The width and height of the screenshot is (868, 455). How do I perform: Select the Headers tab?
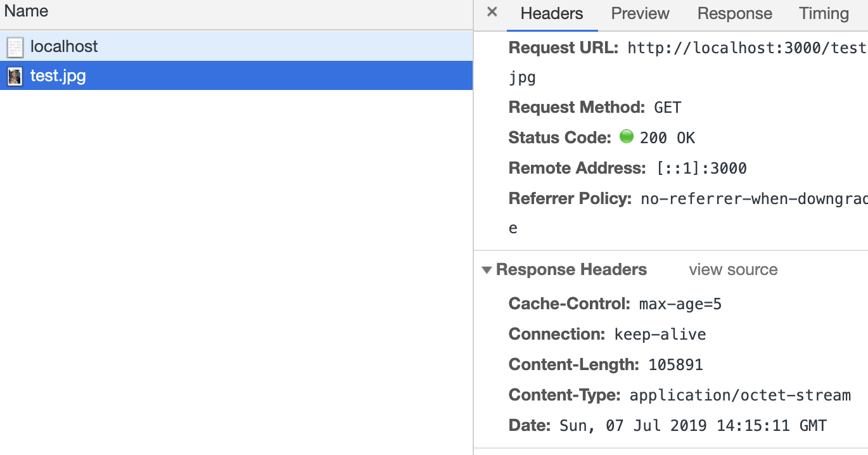[x=551, y=13]
